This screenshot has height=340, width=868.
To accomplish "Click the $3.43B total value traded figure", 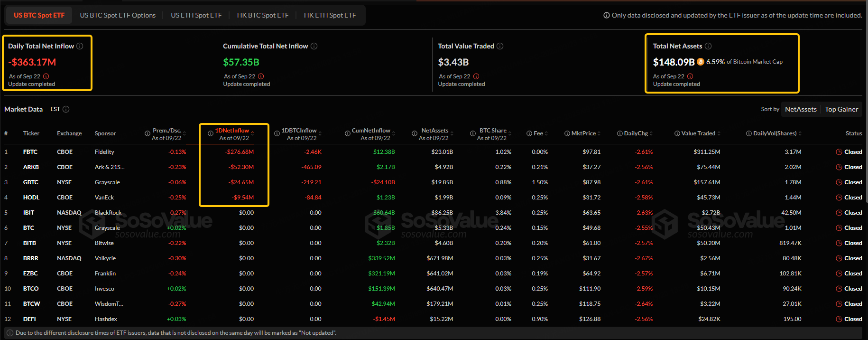I will [453, 62].
